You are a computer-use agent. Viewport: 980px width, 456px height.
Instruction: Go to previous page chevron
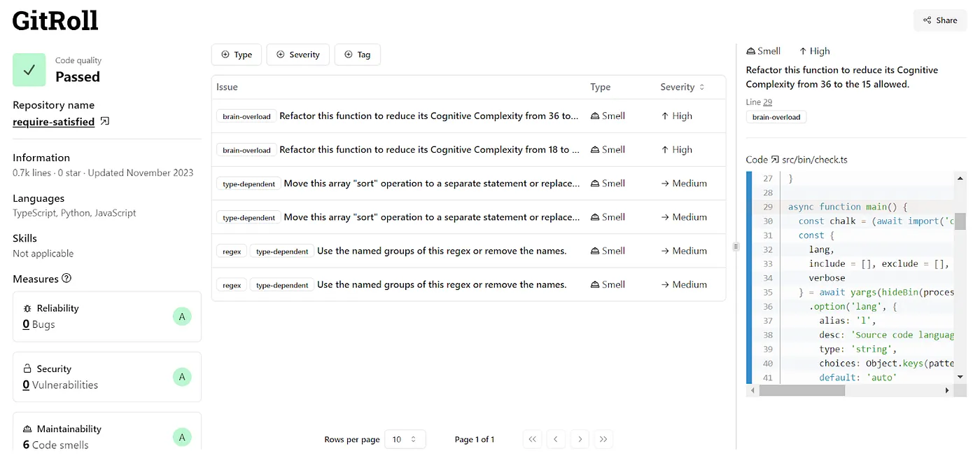tap(556, 439)
